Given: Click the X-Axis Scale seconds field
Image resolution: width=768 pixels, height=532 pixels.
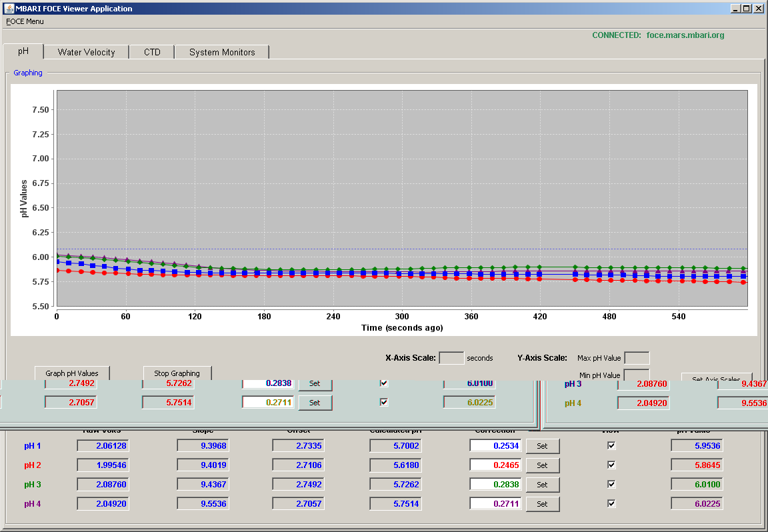Looking at the screenshot, I should tap(451, 357).
